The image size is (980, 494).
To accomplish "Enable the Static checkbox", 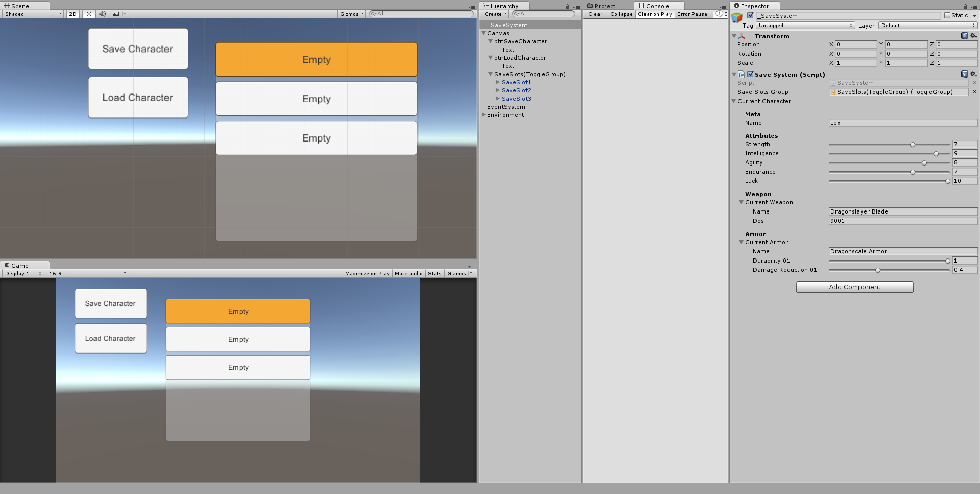I will [947, 15].
